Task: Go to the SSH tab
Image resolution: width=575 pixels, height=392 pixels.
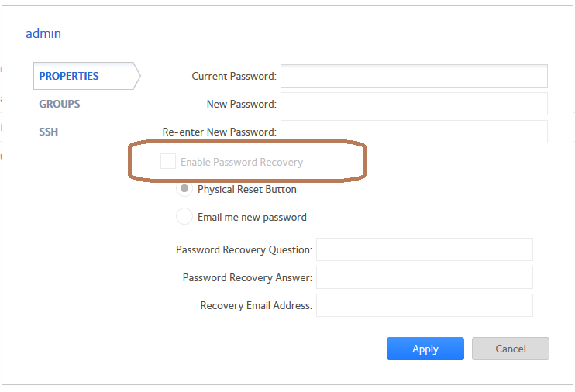Action: pyautogui.click(x=49, y=132)
